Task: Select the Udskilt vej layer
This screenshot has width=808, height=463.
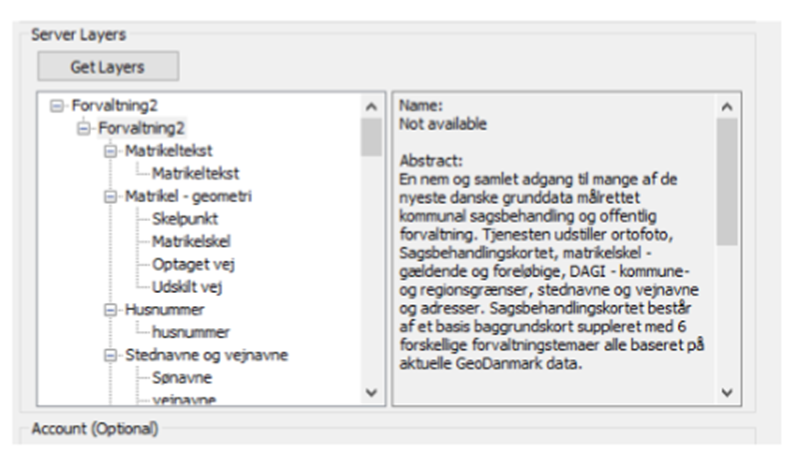Action: [187, 287]
